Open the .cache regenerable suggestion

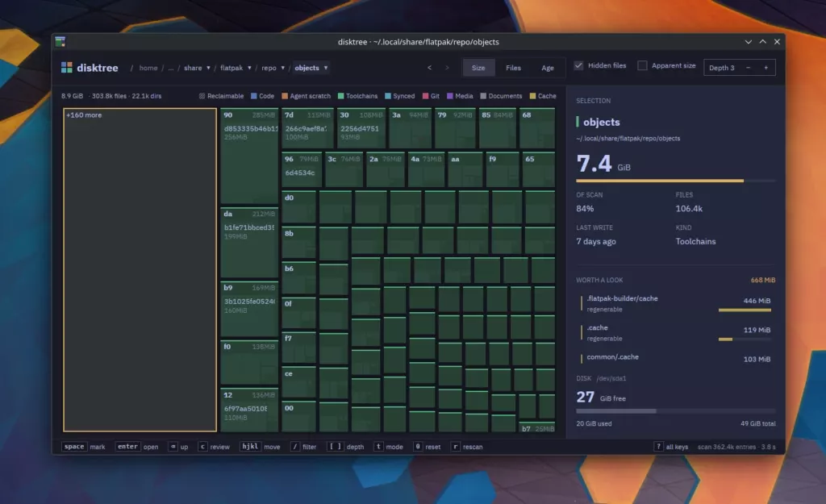click(x=676, y=333)
